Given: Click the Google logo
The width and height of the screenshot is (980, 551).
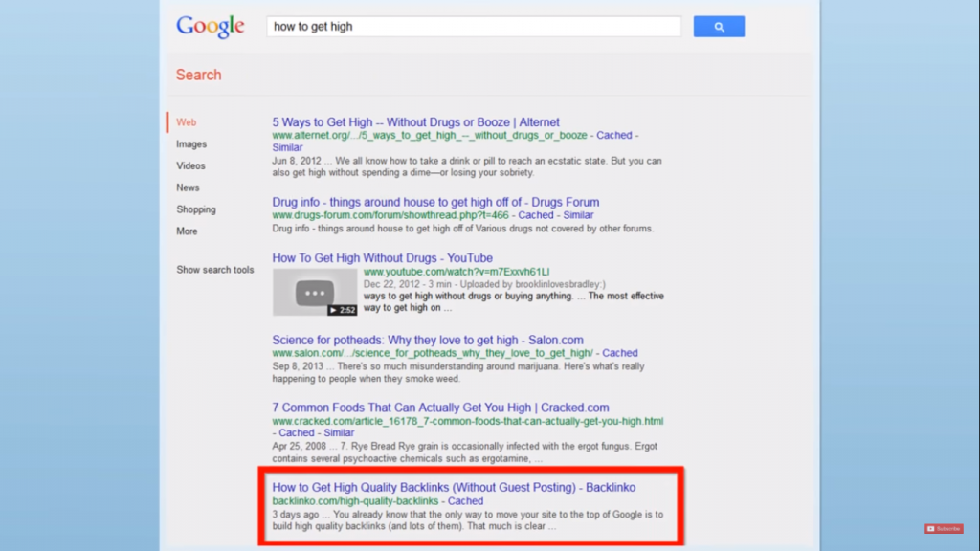Looking at the screenshot, I should tap(210, 27).
